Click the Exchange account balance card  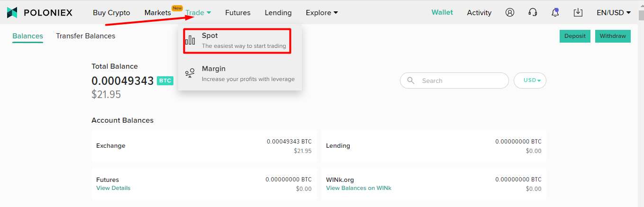click(204, 146)
